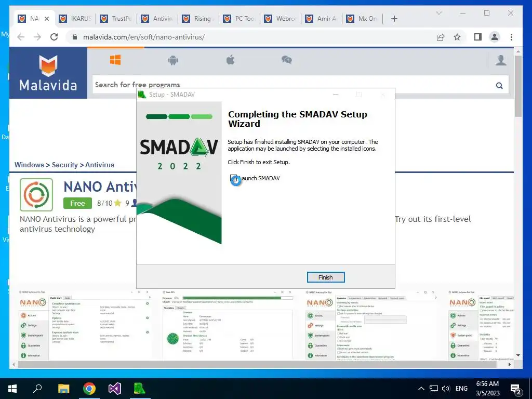Open Chrome tab search chevron

(438, 13)
